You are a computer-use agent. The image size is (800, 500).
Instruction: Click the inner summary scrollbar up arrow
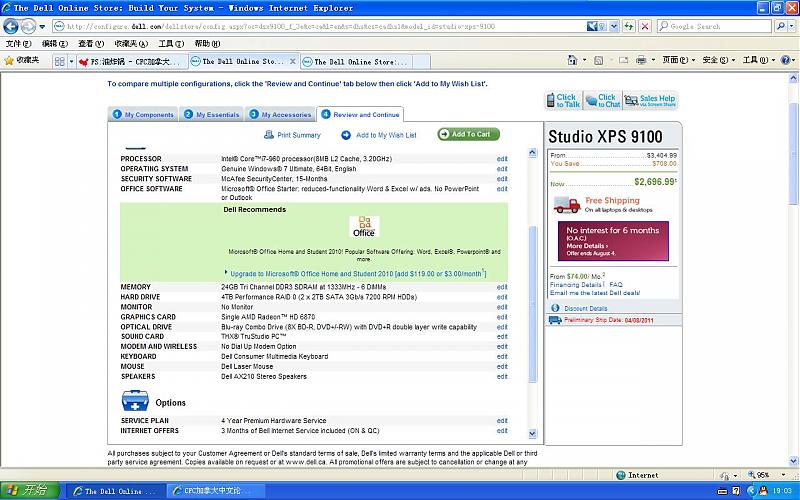click(x=533, y=153)
